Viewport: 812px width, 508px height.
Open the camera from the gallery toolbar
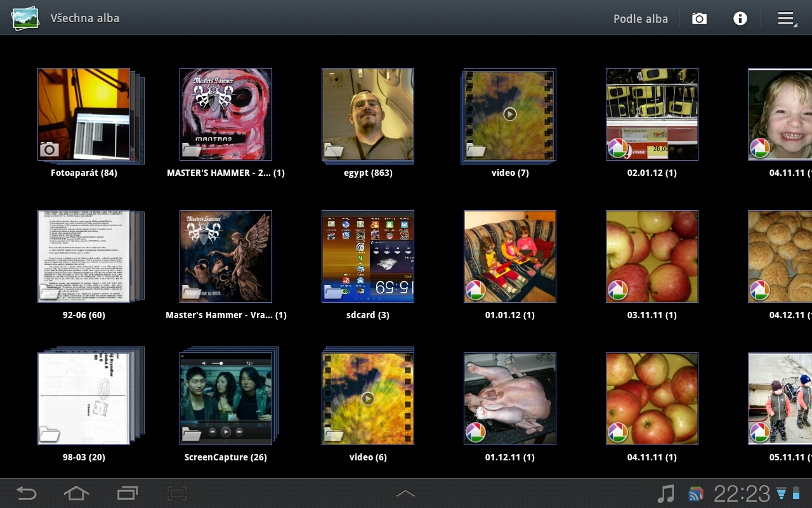point(699,18)
